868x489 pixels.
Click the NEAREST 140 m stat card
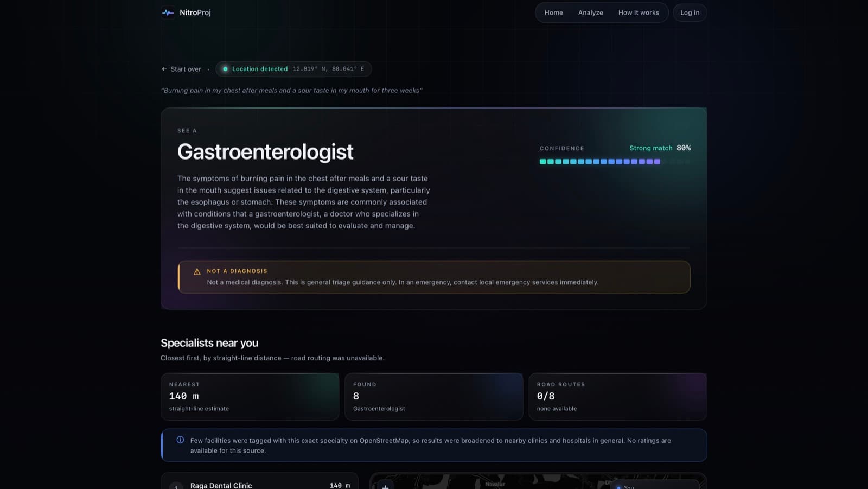[x=250, y=397]
